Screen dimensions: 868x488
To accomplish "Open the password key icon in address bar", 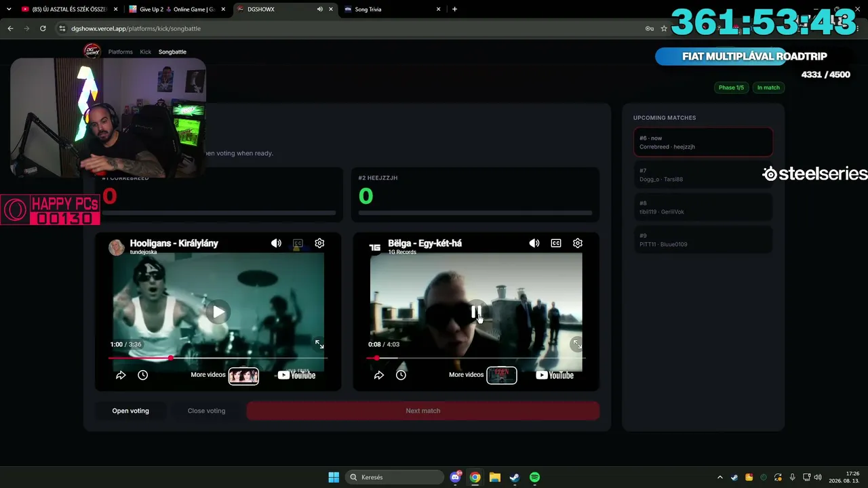I will pyautogui.click(x=649, y=28).
